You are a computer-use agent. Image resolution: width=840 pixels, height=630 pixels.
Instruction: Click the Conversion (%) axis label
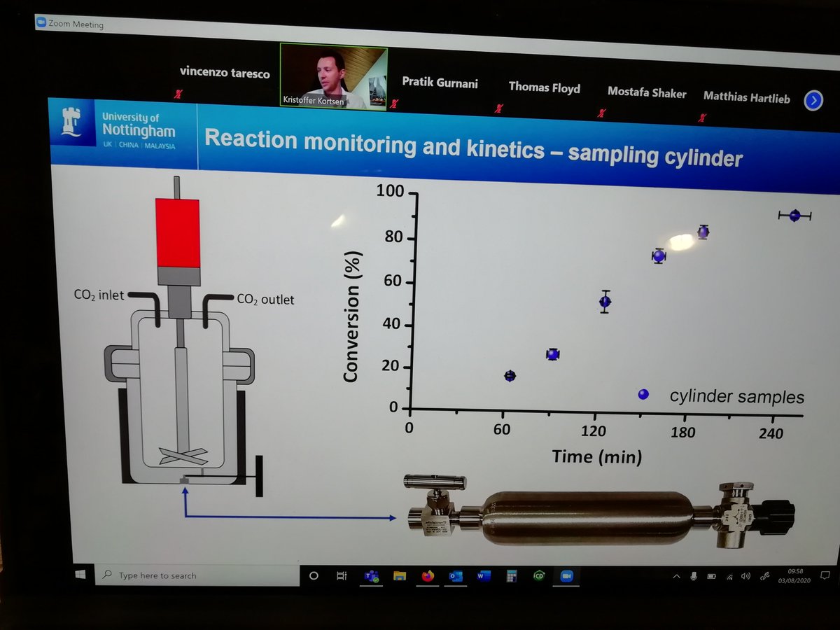[x=352, y=316]
